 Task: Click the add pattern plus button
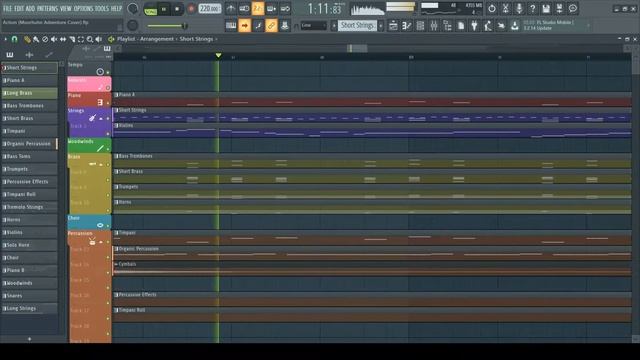click(x=29, y=339)
